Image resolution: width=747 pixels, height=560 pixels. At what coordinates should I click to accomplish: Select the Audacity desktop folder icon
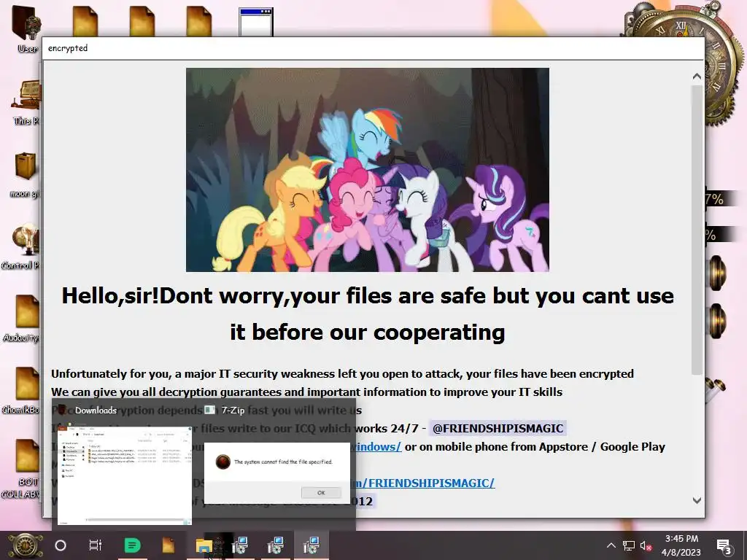tap(22, 318)
